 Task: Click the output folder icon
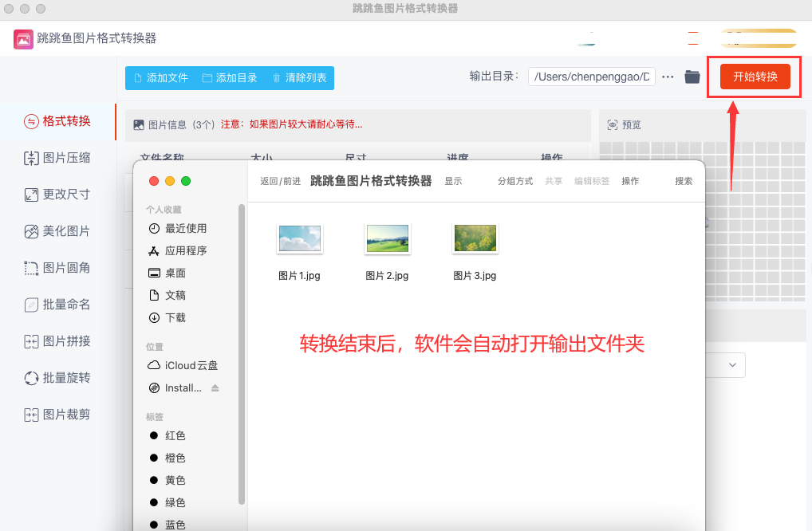692,77
